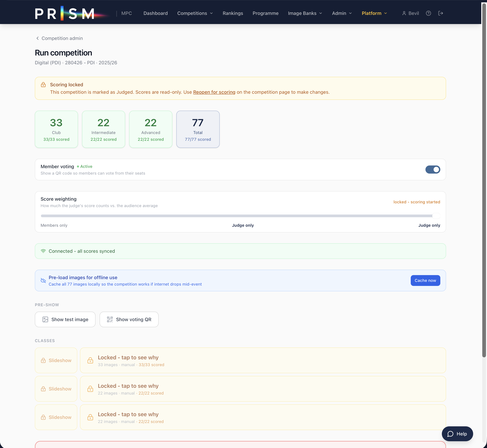
Task: Click the page vertical scrollbar
Action: (x=484, y=180)
